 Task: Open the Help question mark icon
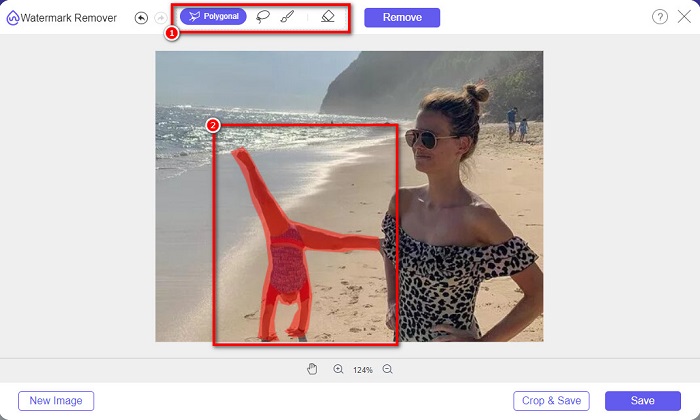tap(659, 17)
